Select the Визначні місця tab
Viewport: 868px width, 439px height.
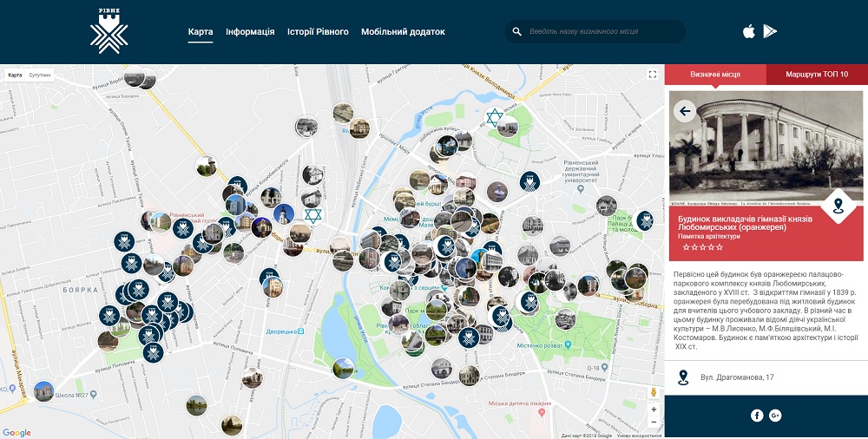[715, 75]
